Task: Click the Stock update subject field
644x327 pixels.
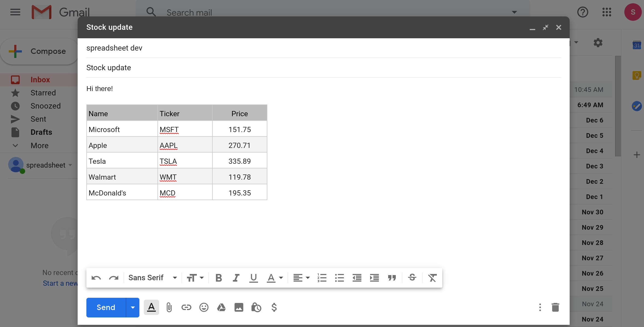Action: pos(324,68)
